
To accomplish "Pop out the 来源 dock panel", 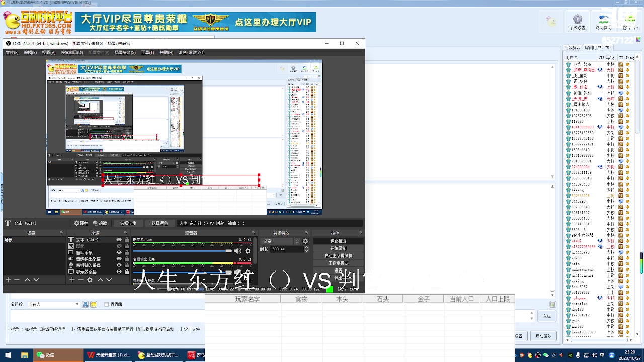I will coord(126,233).
